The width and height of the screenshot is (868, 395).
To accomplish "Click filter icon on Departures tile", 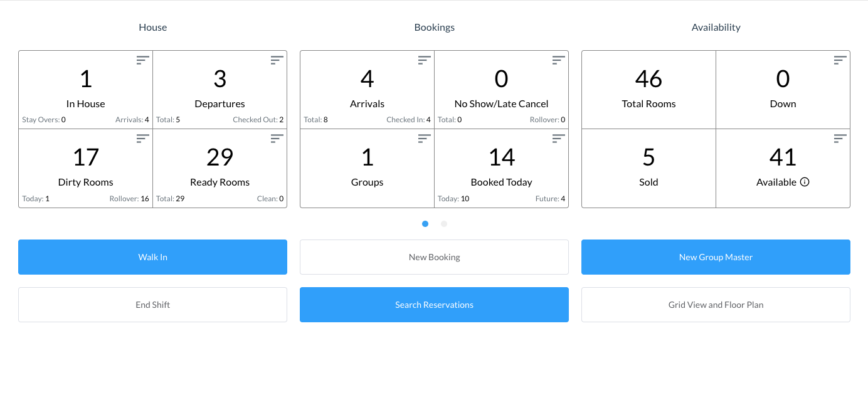I will (x=277, y=60).
